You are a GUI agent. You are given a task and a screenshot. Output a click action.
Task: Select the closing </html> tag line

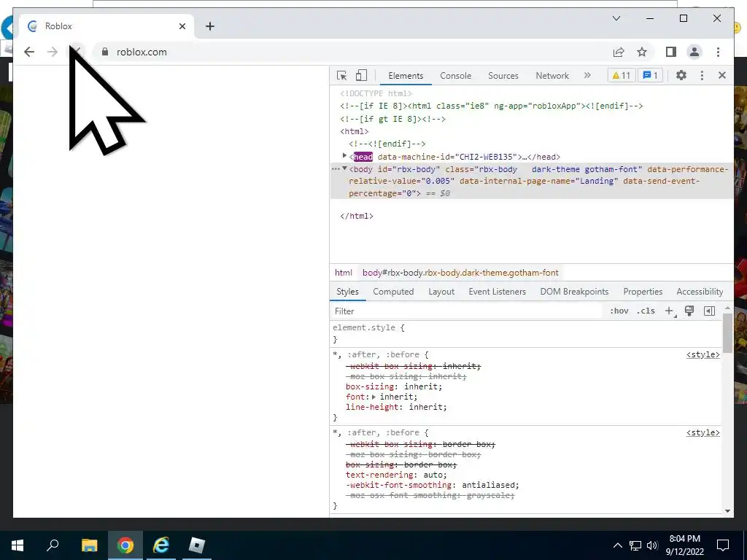[356, 216]
